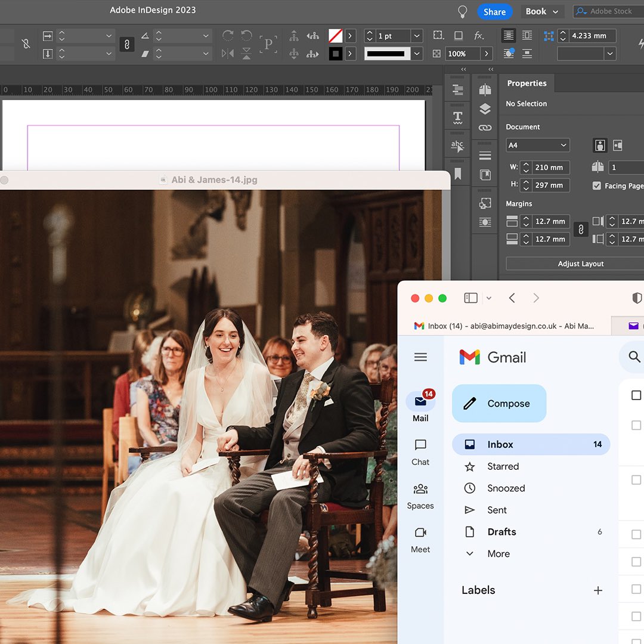
Task: Open the Bookmarks panel icon
Action: [457, 174]
